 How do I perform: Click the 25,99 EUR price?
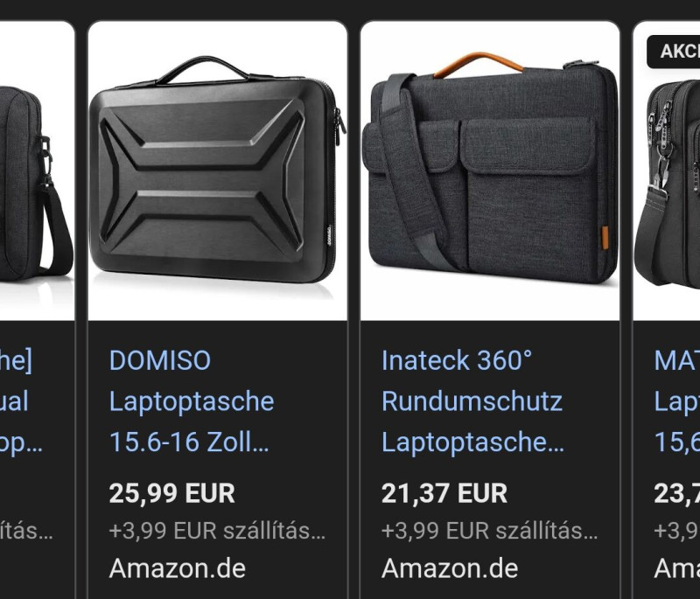point(171,493)
